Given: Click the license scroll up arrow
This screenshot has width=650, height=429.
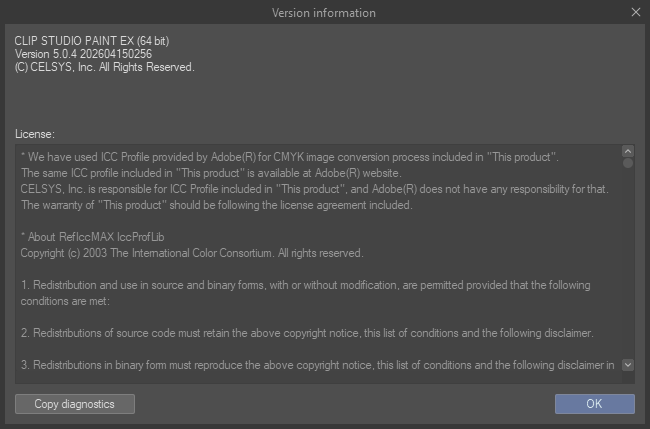Looking at the screenshot, I should click(628, 151).
